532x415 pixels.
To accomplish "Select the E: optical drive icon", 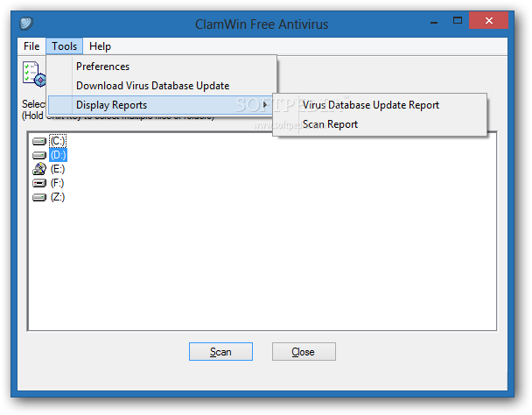I will [x=39, y=169].
